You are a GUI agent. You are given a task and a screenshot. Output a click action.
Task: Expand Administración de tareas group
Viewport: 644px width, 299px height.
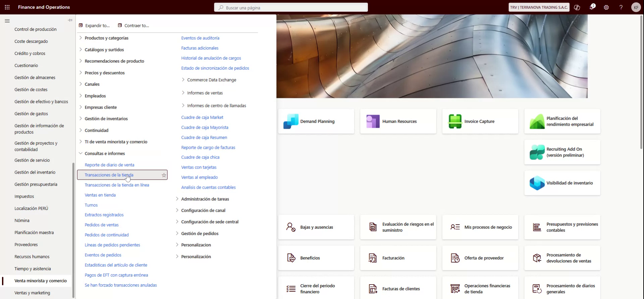[x=177, y=199]
